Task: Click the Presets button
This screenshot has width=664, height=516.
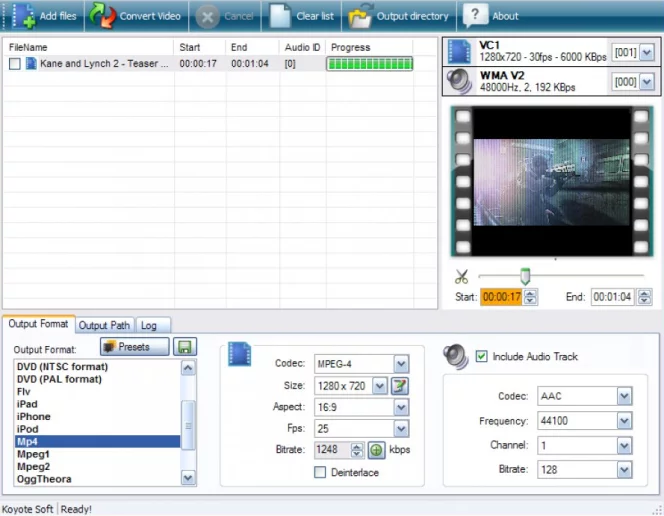Action: click(135, 347)
